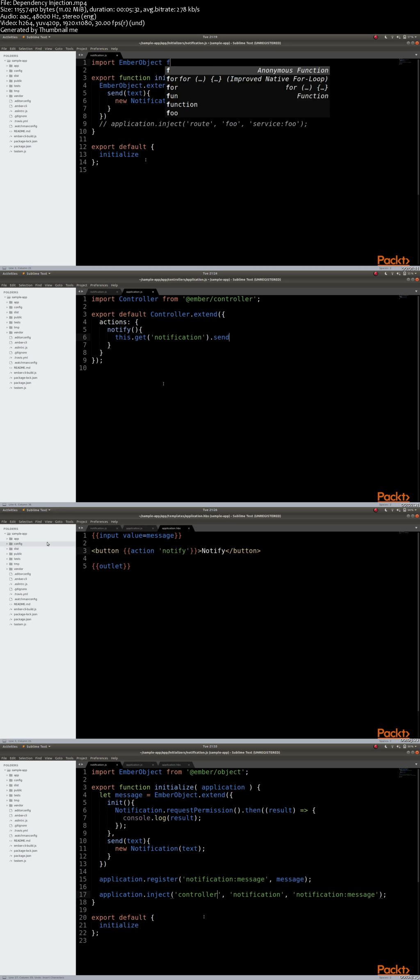Open the Goto menu in the 21:24 frame
Viewport: 420px width, 980px height.
(59, 285)
